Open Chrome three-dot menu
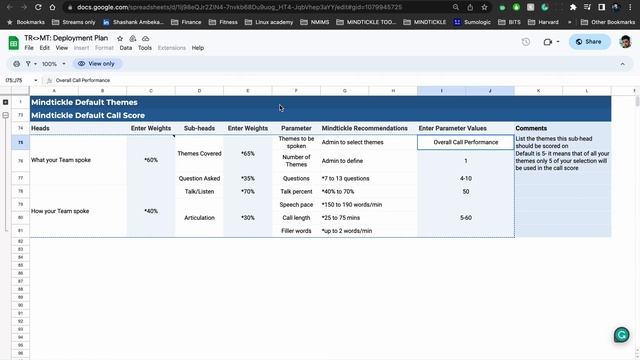This screenshot has height=360, width=640. pos(630,7)
